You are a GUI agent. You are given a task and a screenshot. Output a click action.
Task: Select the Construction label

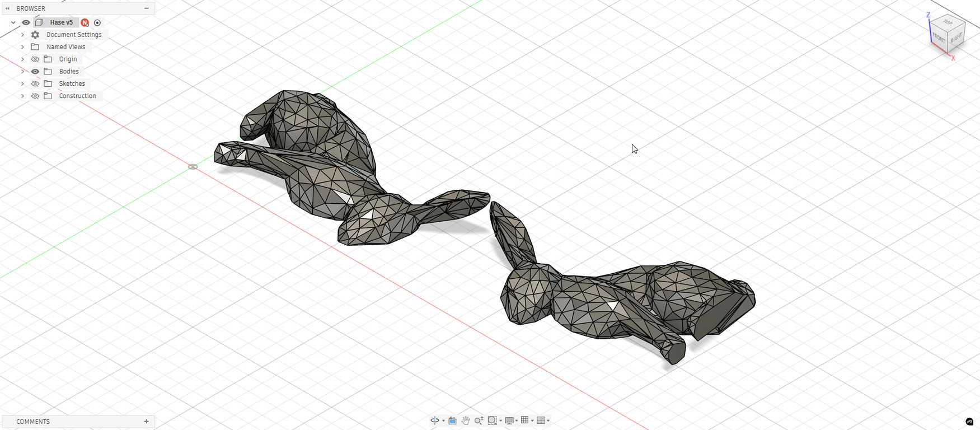77,96
